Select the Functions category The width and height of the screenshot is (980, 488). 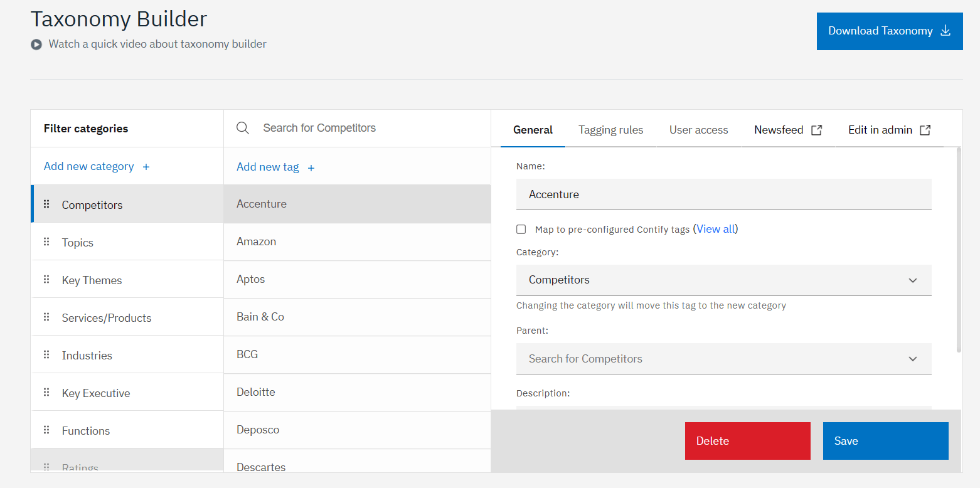(x=127, y=430)
